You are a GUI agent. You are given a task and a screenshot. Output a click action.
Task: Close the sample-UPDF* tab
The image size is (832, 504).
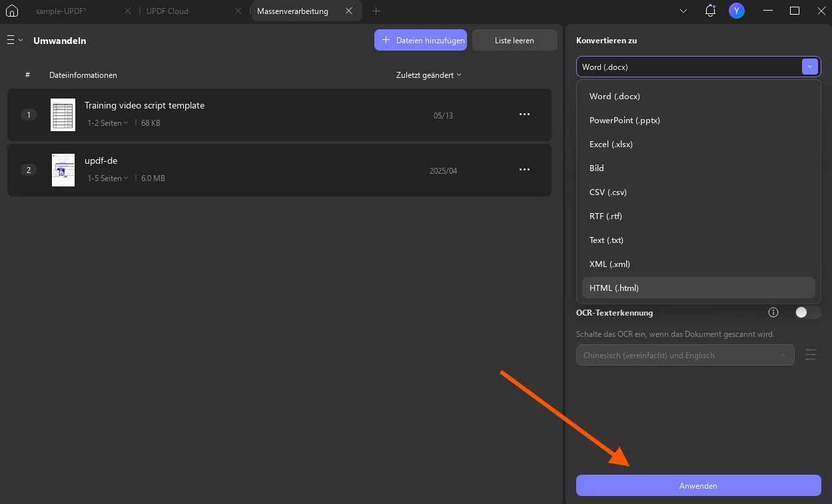[128, 11]
